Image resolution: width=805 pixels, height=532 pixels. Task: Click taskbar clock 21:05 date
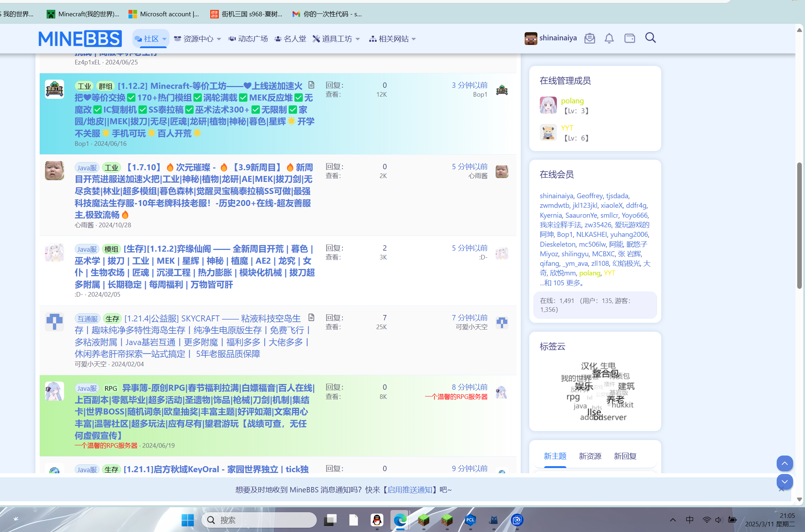[x=770, y=520]
